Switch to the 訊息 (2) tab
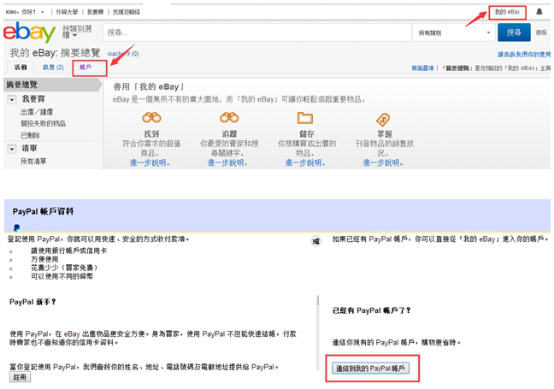Image resolution: width=554 pixels, height=389 pixels. [x=53, y=67]
